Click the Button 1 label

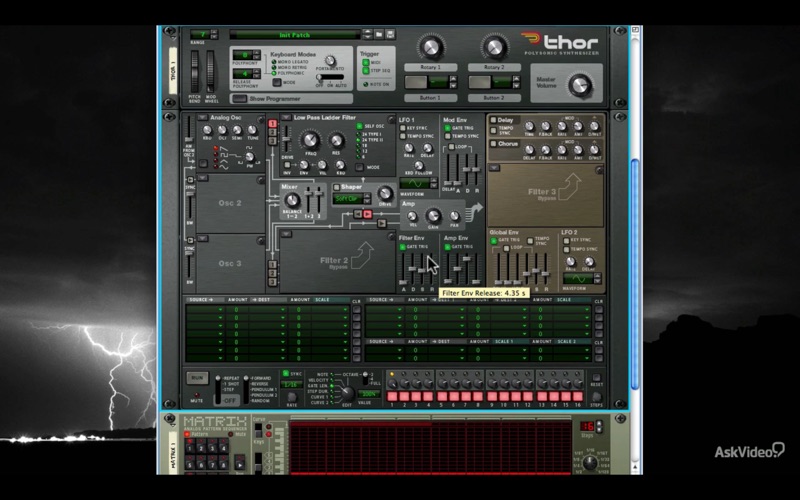tap(431, 97)
